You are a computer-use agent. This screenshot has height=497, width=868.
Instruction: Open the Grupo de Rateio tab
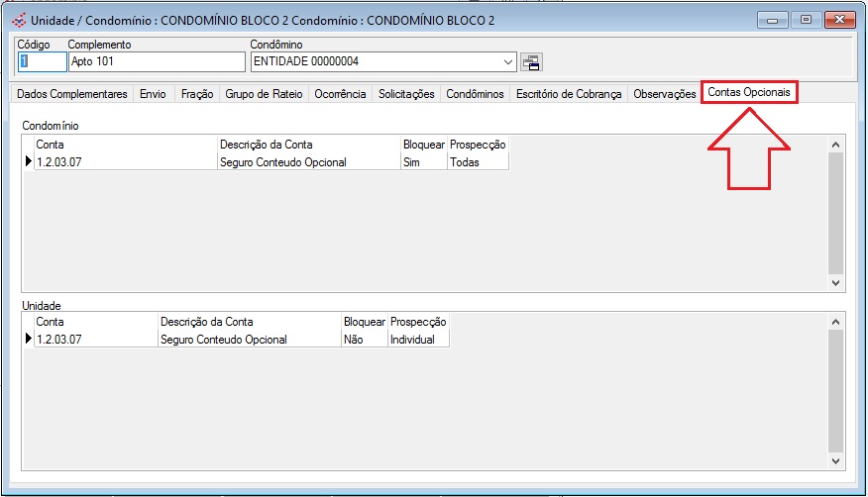264,94
